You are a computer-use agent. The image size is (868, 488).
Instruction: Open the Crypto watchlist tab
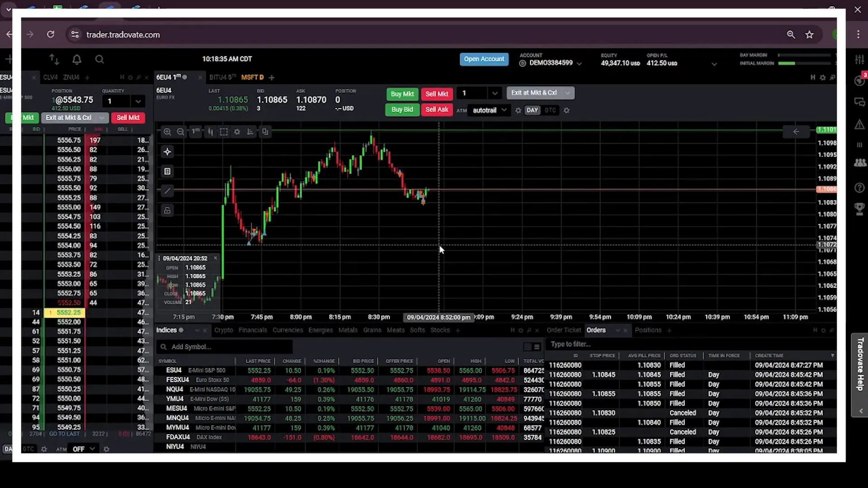pos(224,330)
